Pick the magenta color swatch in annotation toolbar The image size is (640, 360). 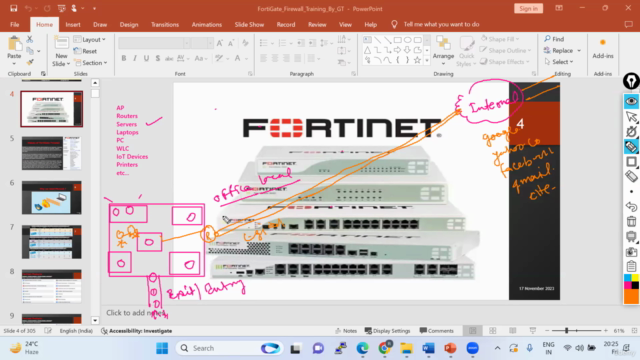point(628,285)
